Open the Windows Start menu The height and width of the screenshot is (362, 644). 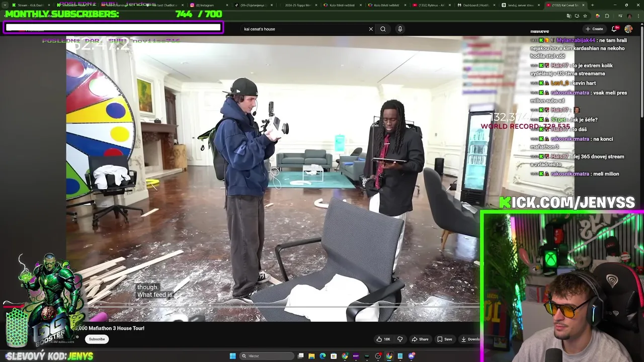[x=232, y=356]
